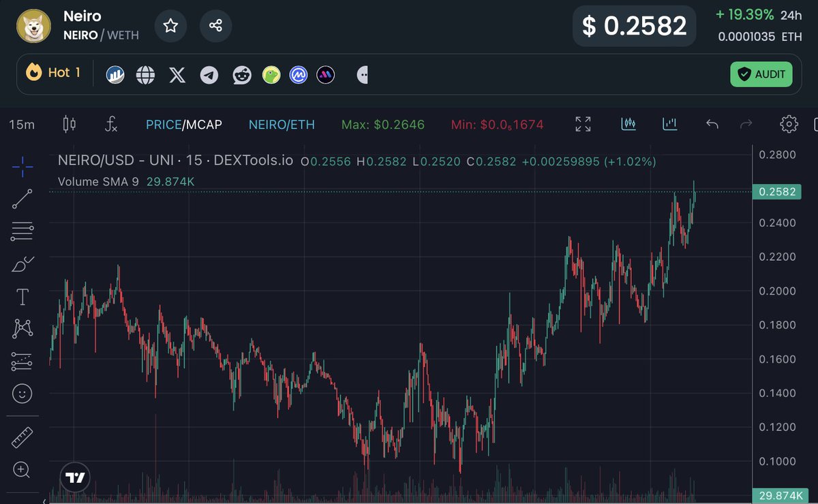The height and width of the screenshot is (504, 818).
Task: Toggle the candles display chart icon
Action: pyautogui.click(x=628, y=124)
